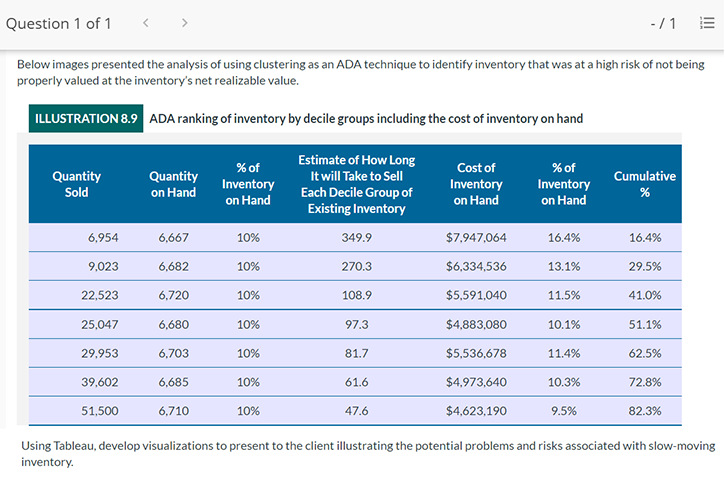Click the 349.9 estimate cell

tap(356, 238)
